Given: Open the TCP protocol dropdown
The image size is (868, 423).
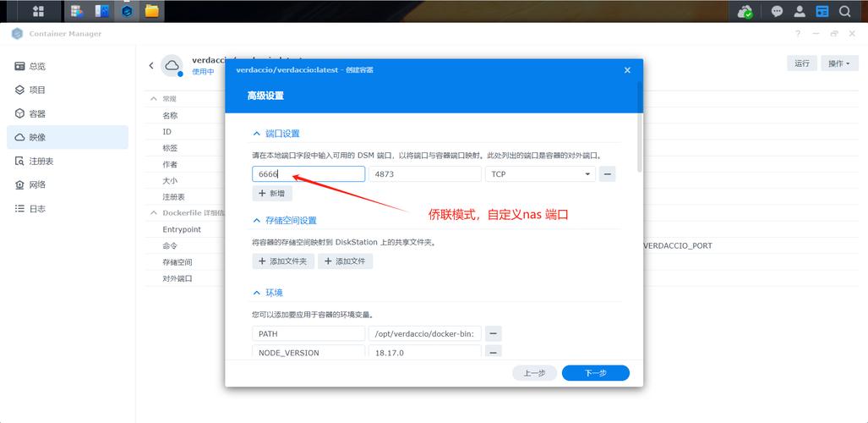Looking at the screenshot, I should pos(540,174).
